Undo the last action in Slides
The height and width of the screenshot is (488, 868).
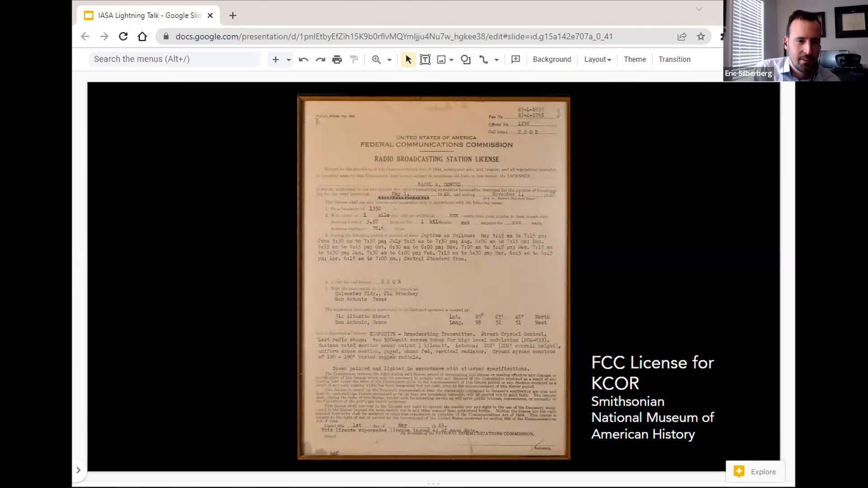pos(303,59)
